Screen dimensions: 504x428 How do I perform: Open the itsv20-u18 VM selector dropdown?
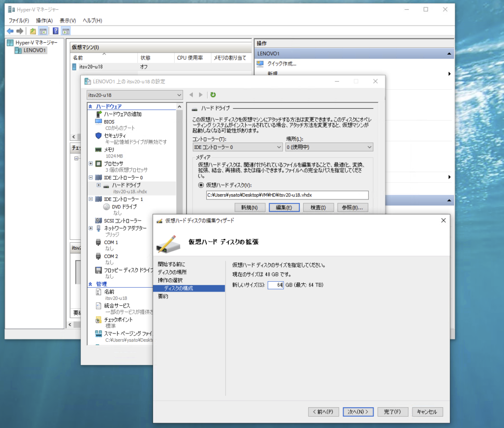coord(134,95)
